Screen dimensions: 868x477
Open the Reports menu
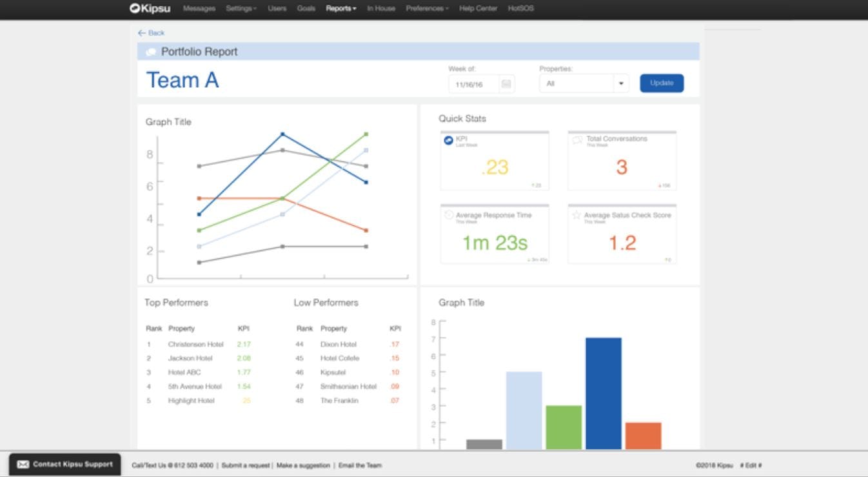tap(340, 8)
